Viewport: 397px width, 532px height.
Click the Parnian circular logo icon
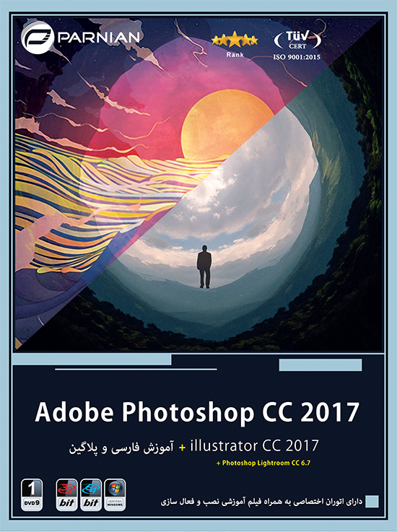[38, 38]
